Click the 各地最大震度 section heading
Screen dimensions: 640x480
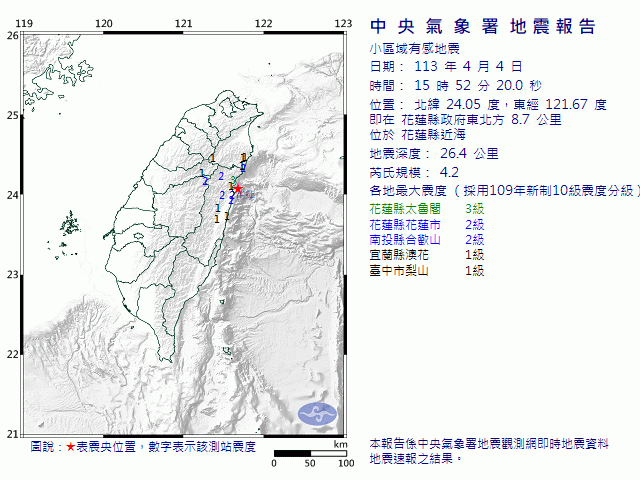click(x=504, y=191)
